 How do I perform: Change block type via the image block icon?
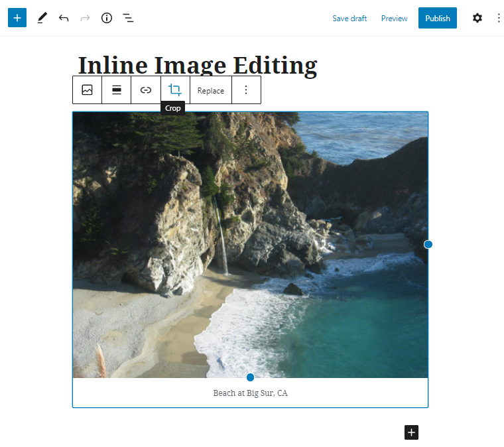tap(87, 90)
